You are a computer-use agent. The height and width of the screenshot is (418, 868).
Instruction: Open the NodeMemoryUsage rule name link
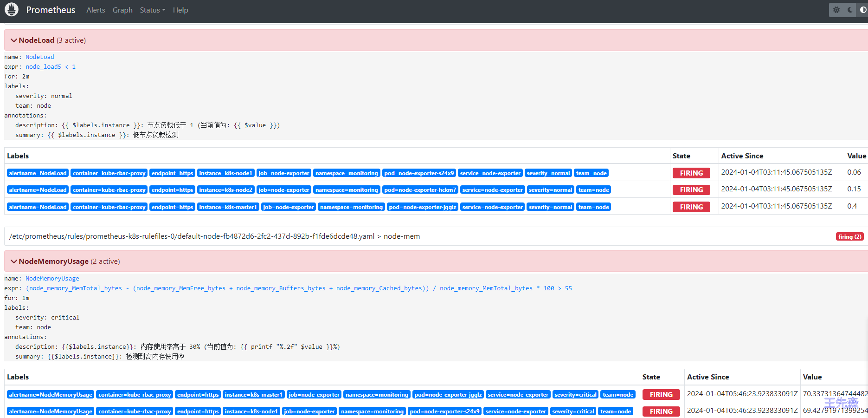[x=52, y=279]
